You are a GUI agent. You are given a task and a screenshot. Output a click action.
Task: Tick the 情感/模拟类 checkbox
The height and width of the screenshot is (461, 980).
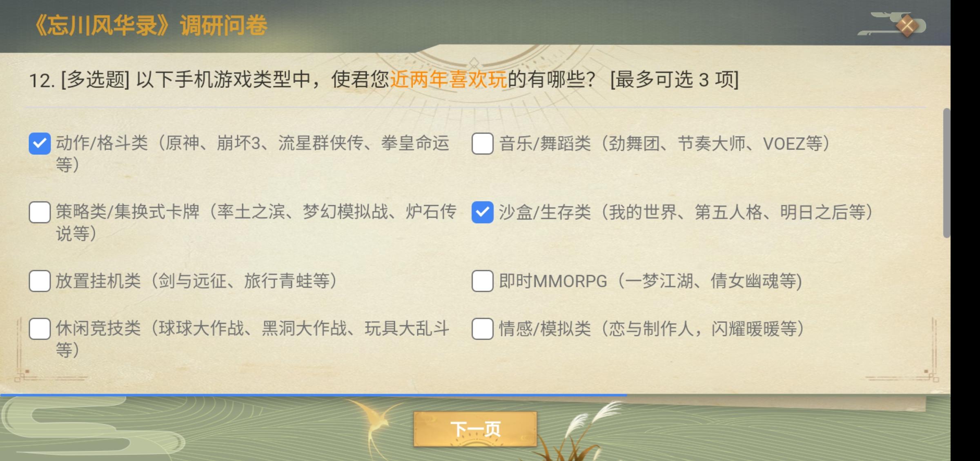click(x=482, y=329)
